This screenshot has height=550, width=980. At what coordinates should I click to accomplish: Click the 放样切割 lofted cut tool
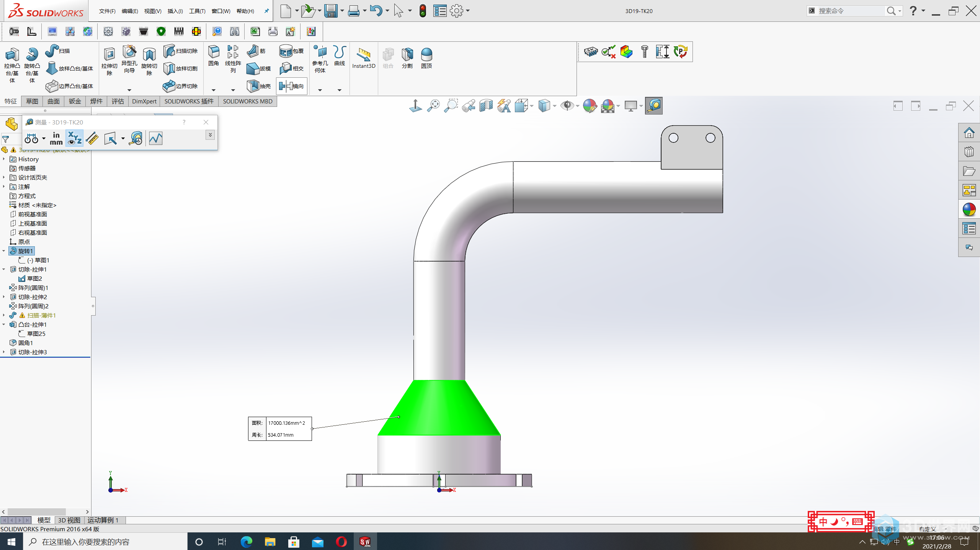(x=181, y=69)
